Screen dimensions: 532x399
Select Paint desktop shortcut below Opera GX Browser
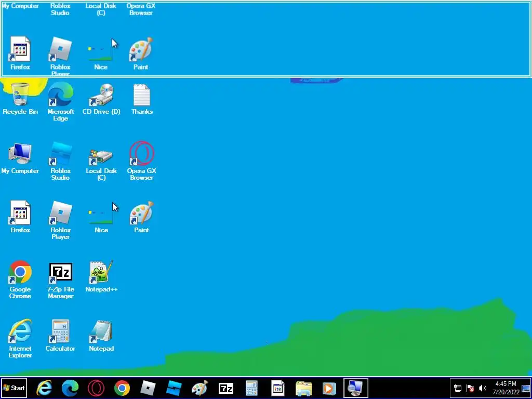[x=142, y=217]
